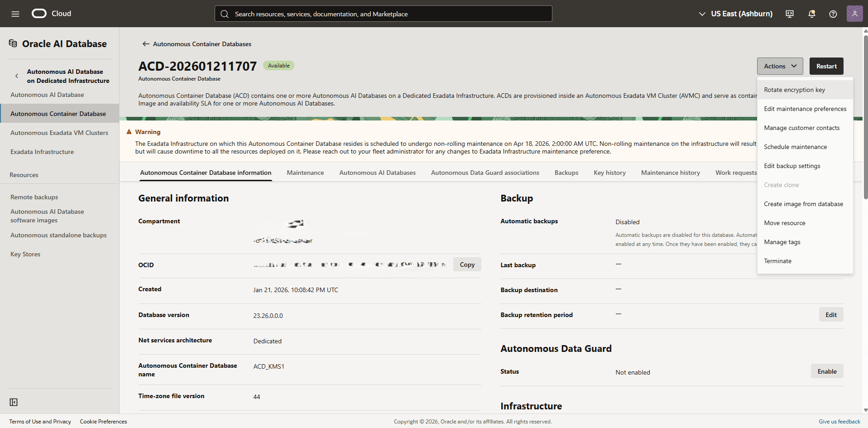Click the back arrow to Autonomous Container Databases
The image size is (868, 428).
pyautogui.click(x=146, y=43)
